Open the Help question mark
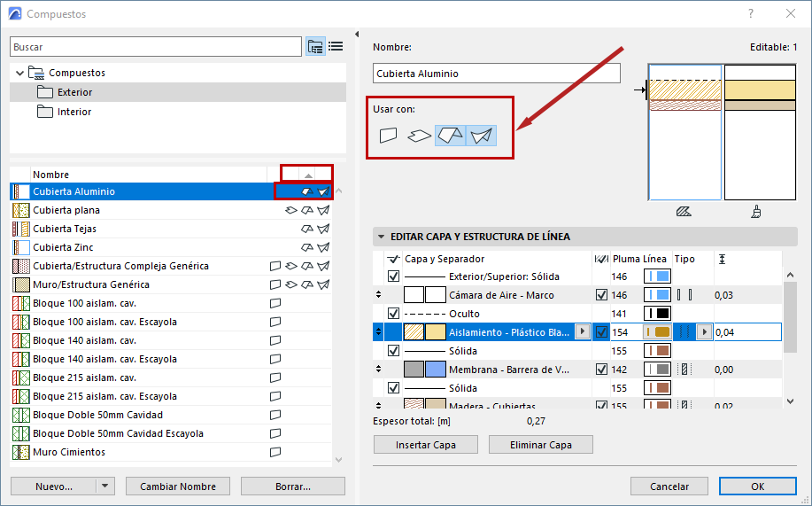The image size is (812, 506). point(751,14)
